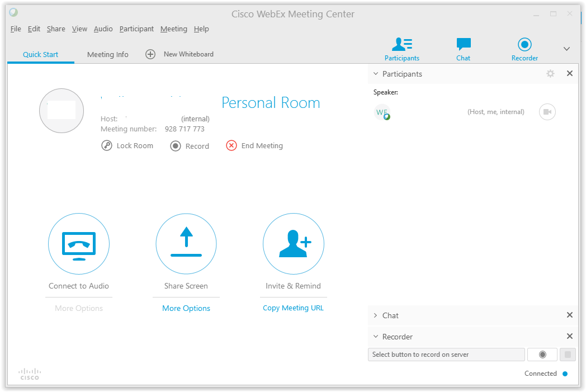Open the more panels dropdown arrow
586x392 pixels.
coord(566,49)
